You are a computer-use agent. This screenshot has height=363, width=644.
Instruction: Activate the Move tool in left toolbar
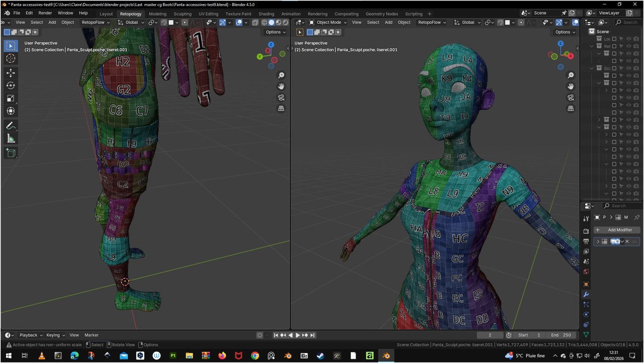[x=11, y=73]
